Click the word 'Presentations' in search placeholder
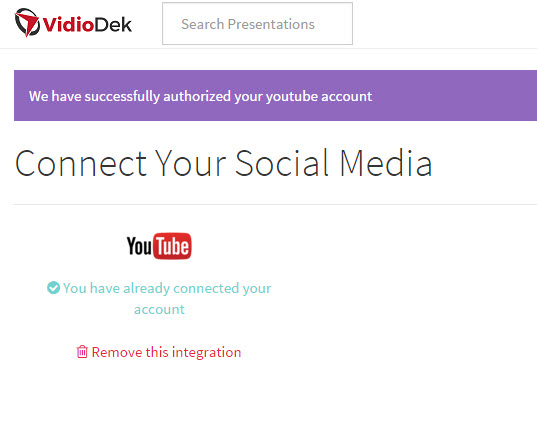 pyautogui.click(x=271, y=24)
